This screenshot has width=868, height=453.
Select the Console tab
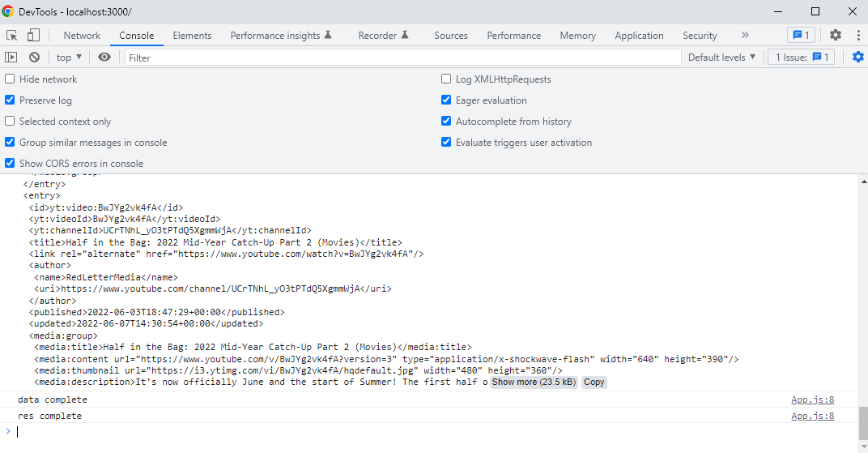tap(137, 36)
